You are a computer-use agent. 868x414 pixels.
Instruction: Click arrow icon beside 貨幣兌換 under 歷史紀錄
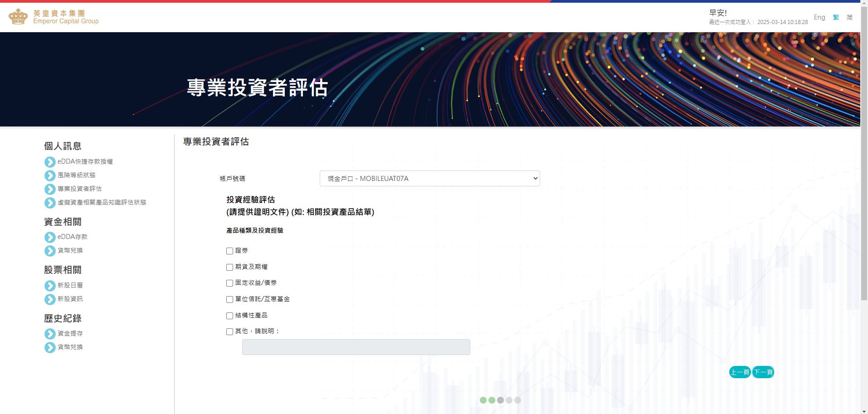(50, 347)
